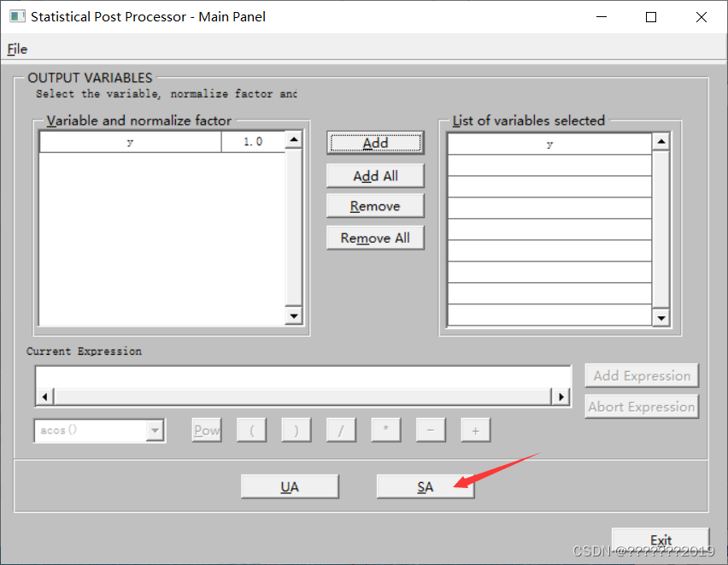This screenshot has width=728, height=565.
Task: Select normalize factor 1.0 cell
Action: click(253, 142)
